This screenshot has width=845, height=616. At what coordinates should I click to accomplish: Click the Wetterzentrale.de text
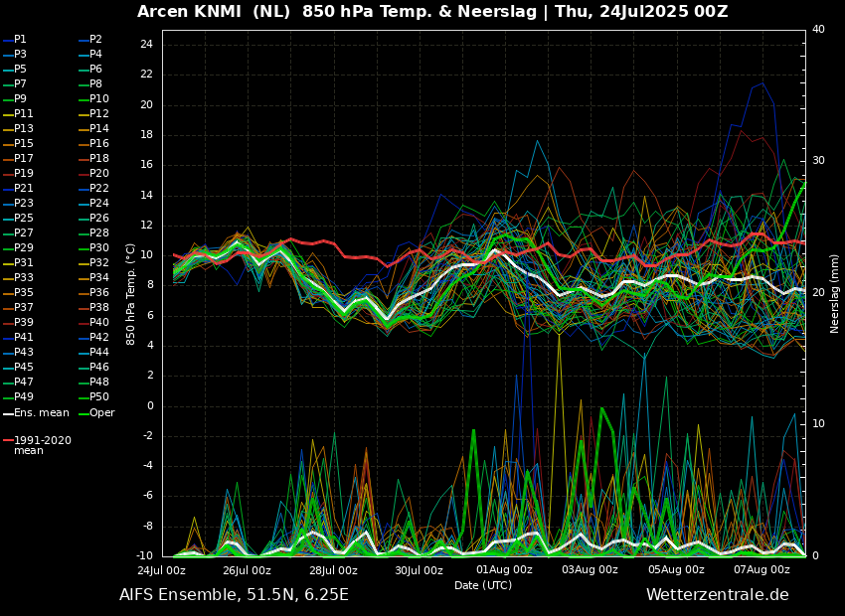point(717,595)
